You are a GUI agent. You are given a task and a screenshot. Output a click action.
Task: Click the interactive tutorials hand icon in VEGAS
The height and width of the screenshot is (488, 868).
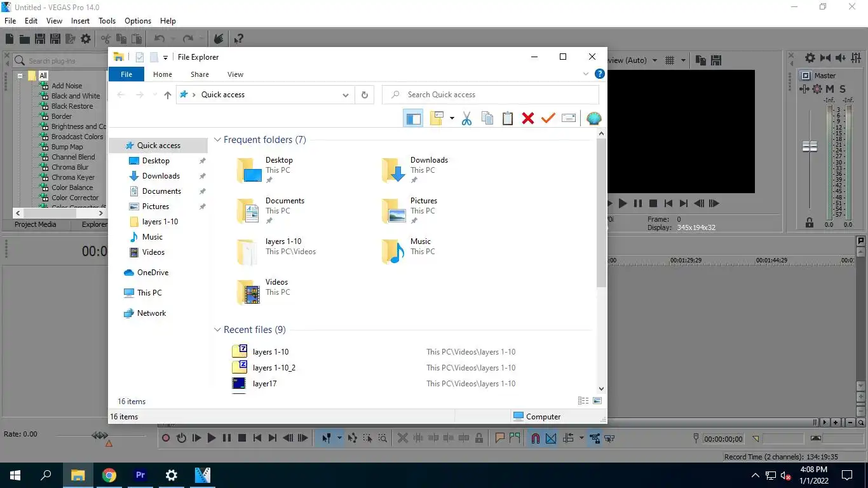click(x=219, y=39)
